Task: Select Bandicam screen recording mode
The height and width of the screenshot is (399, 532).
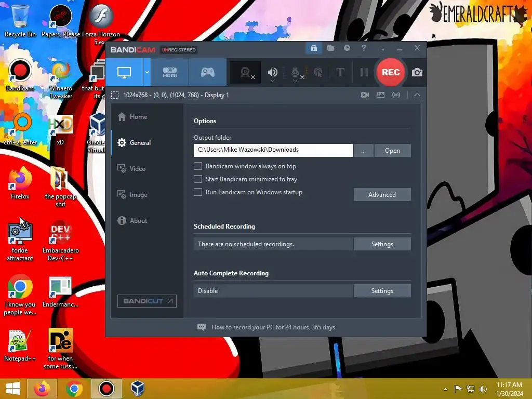Action: click(x=124, y=72)
